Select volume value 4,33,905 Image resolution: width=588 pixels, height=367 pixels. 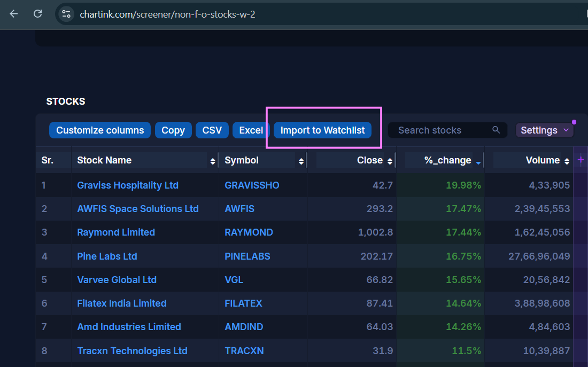[550, 185]
